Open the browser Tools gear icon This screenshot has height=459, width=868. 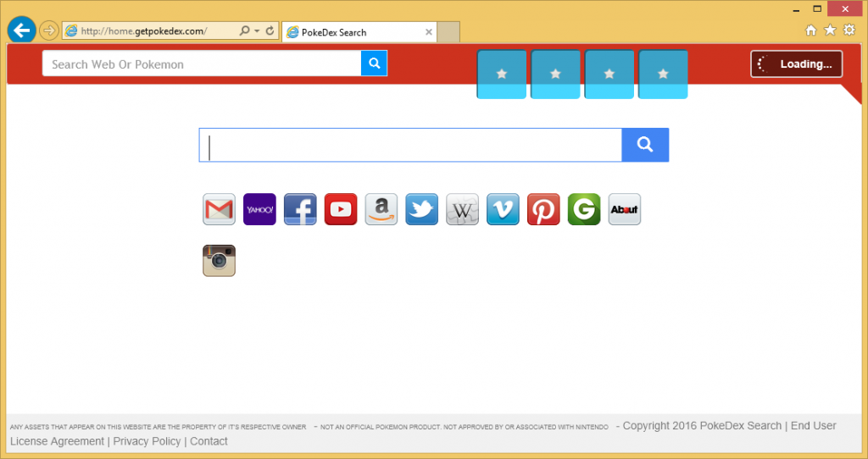(x=849, y=30)
